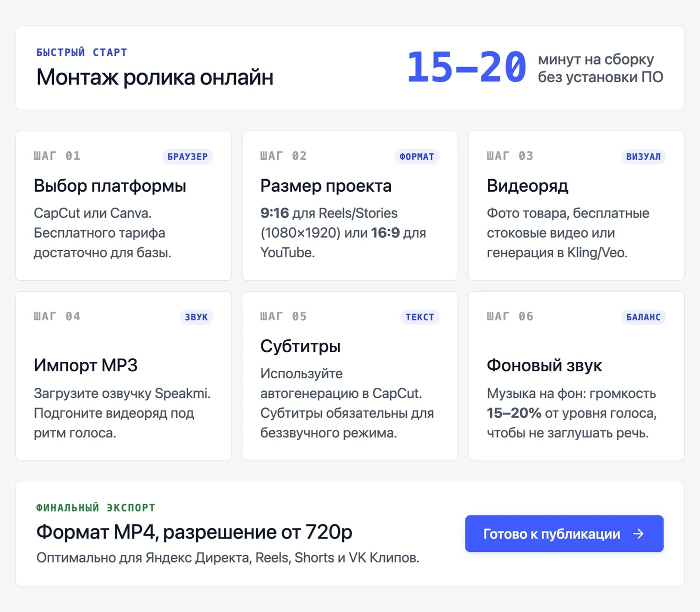Viewport: 700px width, 612px height.
Task: Click the large blue "15–20" number
Action: click(467, 67)
